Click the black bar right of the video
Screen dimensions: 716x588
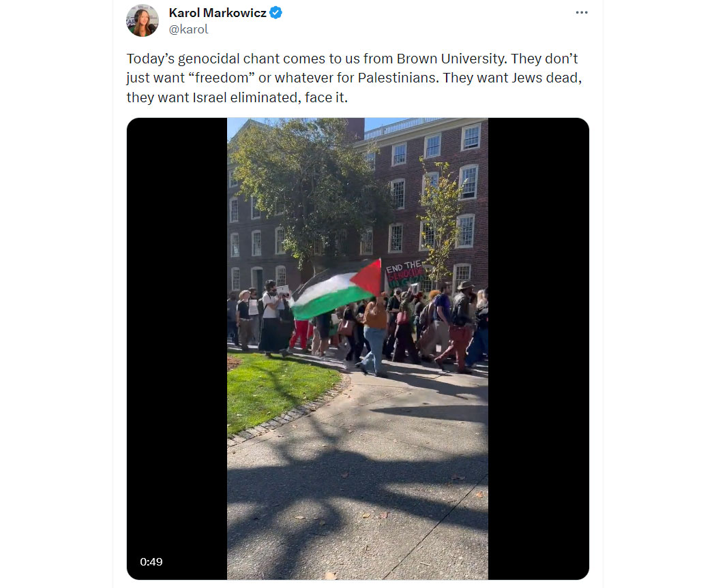point(539,349)
